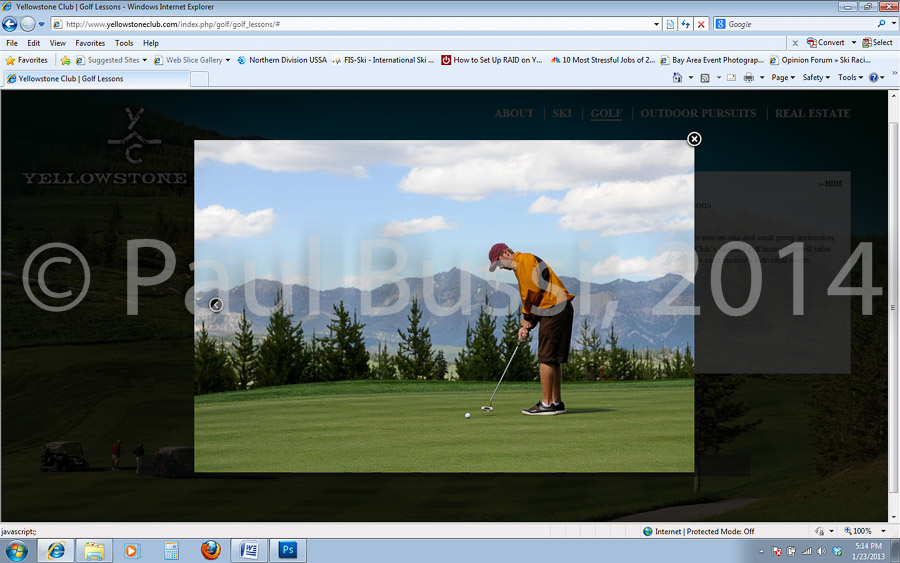Expand the Web Slice Gallery dropdown
This screenshot has width=900, height=563.
[x=228, y=60]
